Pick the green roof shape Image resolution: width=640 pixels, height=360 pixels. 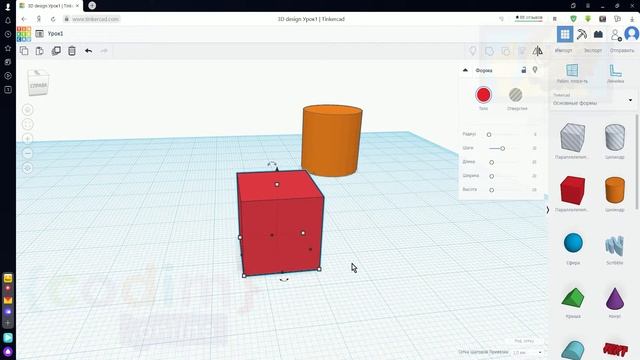tap(573, 297)
